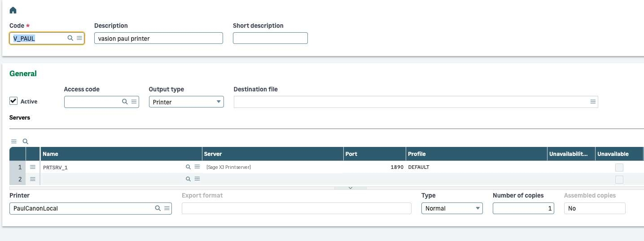
Task: Search printers with Printer field magnifier
Action: pos(158,208)
